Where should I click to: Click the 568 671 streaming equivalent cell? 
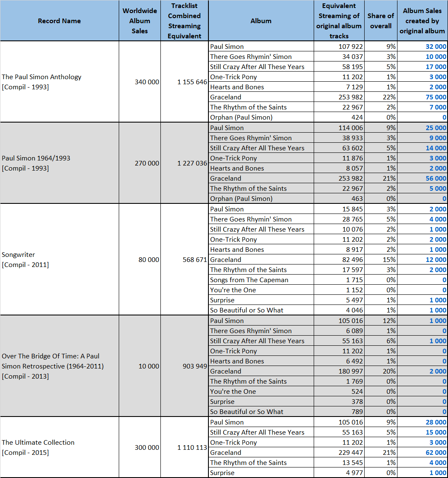point(184,259)
